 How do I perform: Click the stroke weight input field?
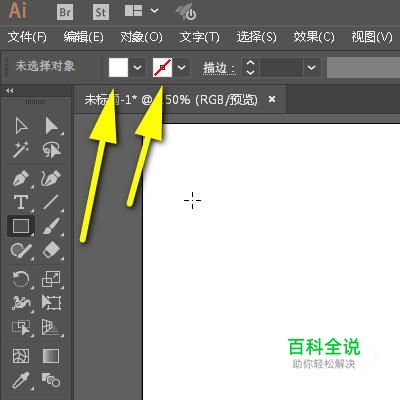[281, 67]
